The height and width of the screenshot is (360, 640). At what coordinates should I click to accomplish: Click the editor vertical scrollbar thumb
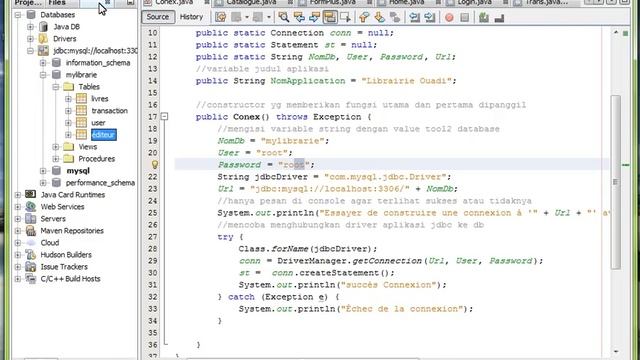point(616,182)
